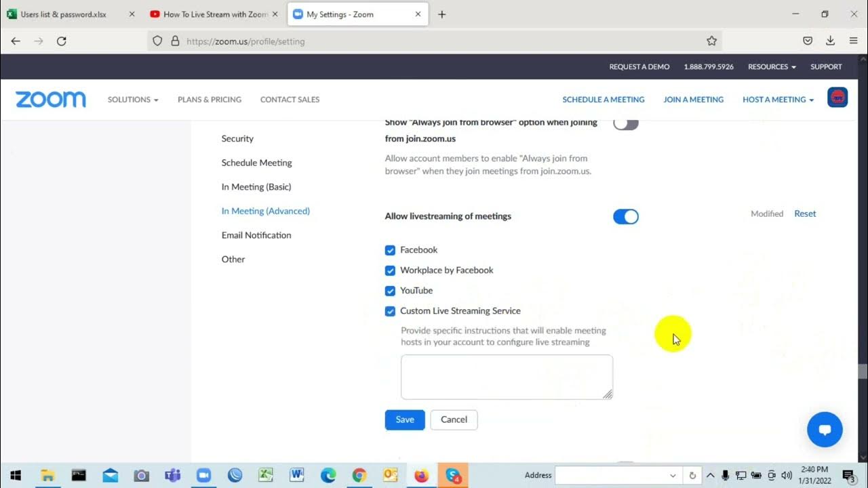Open Word from taskbar

tap(297, 475)
